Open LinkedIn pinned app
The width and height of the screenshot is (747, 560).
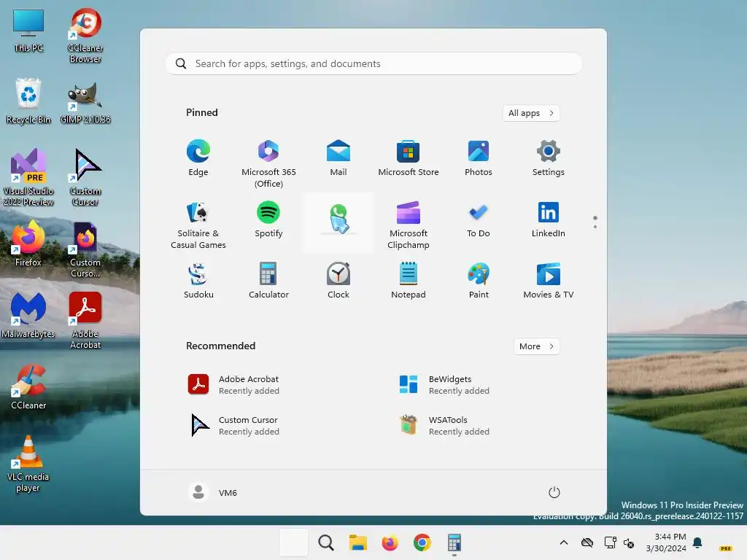coord(549,220)
